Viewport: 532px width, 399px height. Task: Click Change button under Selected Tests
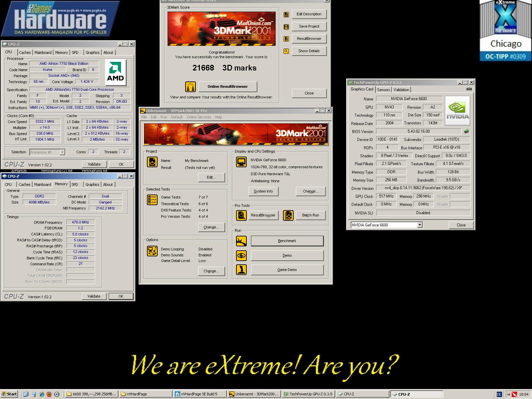(x=211, y=227)
